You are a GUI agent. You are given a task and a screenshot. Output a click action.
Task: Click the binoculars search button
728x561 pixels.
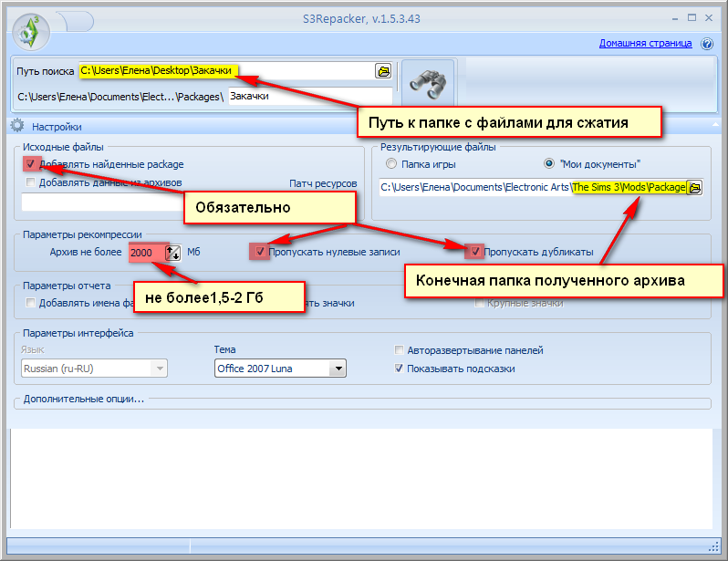427,84
